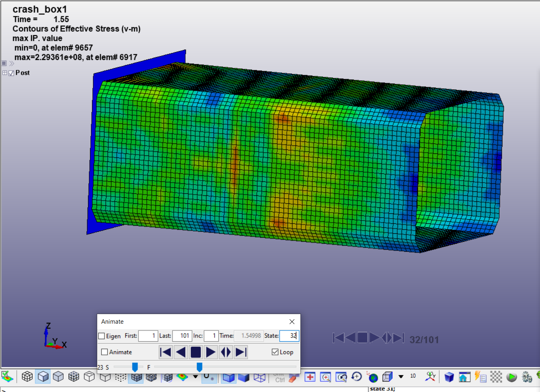Select the Pan tool in the bottom toolbar

point(310,376)
